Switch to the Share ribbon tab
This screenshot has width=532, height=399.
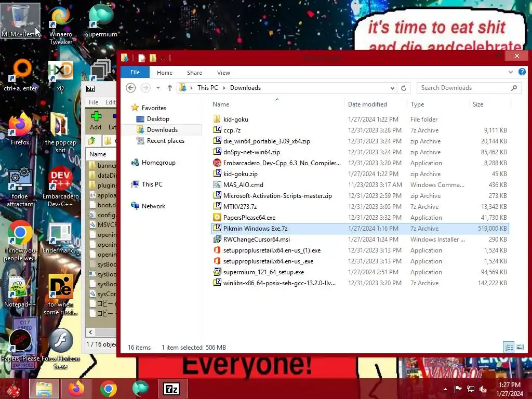tap(194, 73)
